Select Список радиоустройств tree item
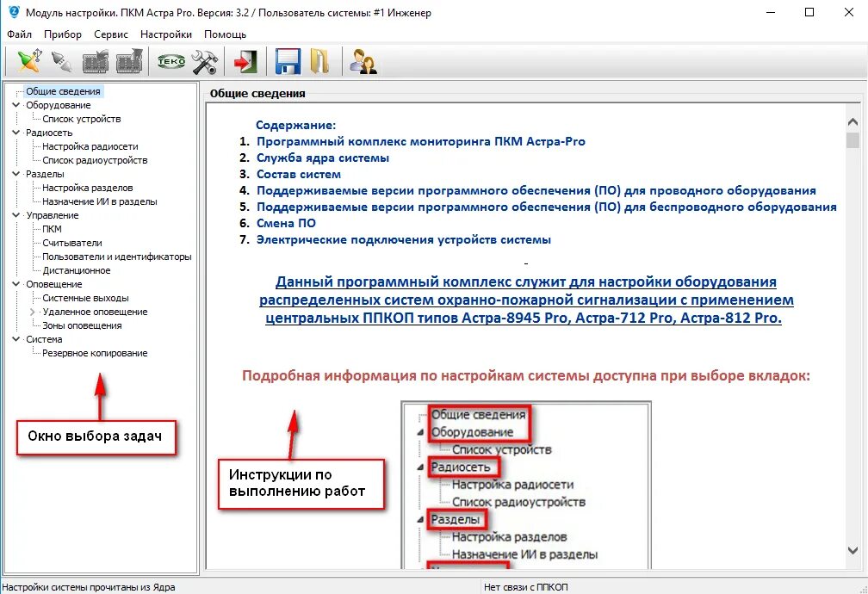The image size is (868, 594). (95, 160)
